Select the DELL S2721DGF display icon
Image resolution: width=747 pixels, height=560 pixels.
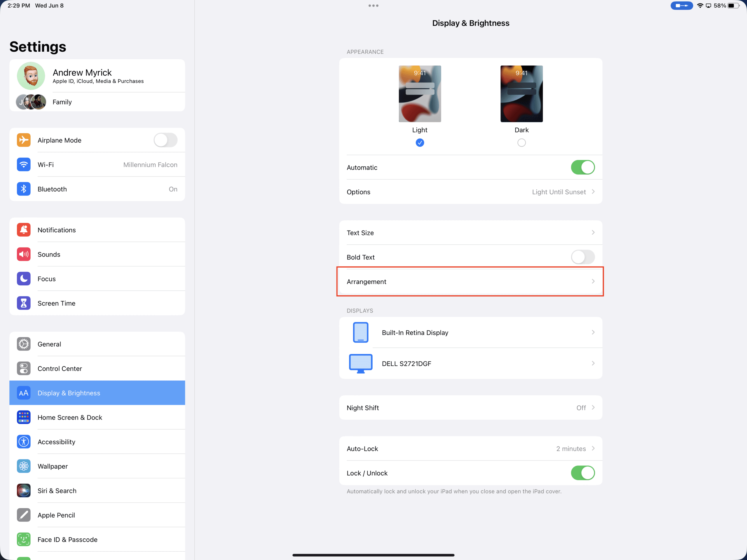coord(361,364)
